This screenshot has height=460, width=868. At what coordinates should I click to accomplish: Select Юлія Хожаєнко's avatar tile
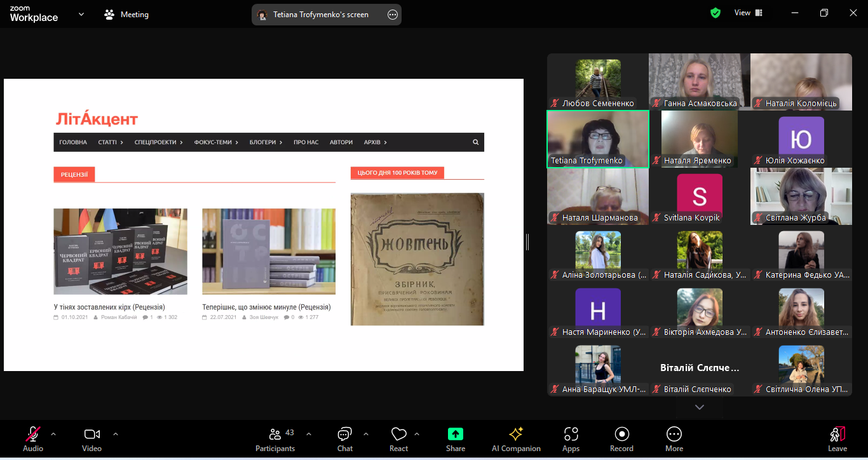pyautogui.click(x=801, y=139)
